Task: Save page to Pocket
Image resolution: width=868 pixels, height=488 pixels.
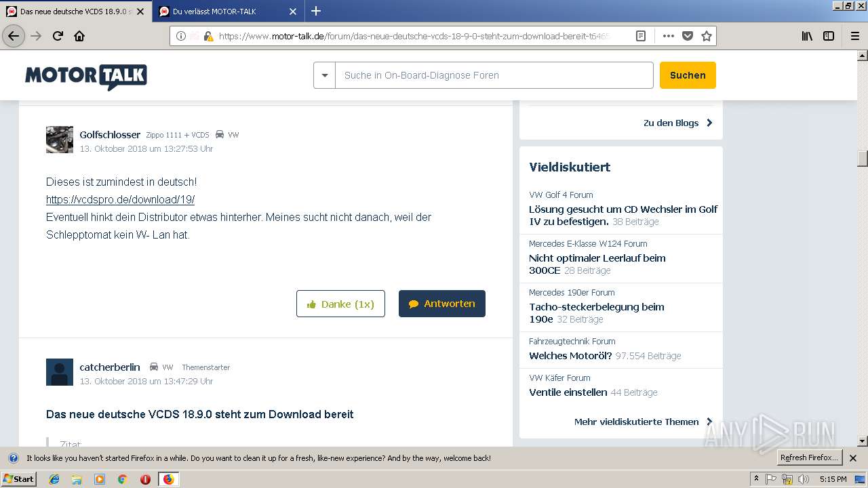Action: point(688,36)
